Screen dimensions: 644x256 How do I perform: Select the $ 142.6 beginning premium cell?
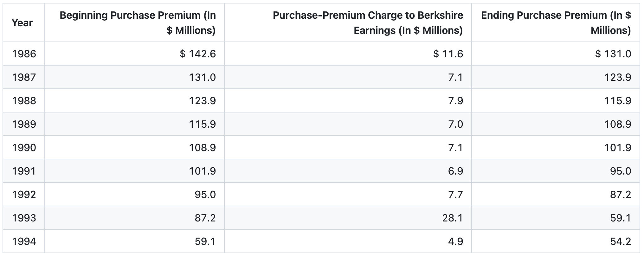point(198,54)
